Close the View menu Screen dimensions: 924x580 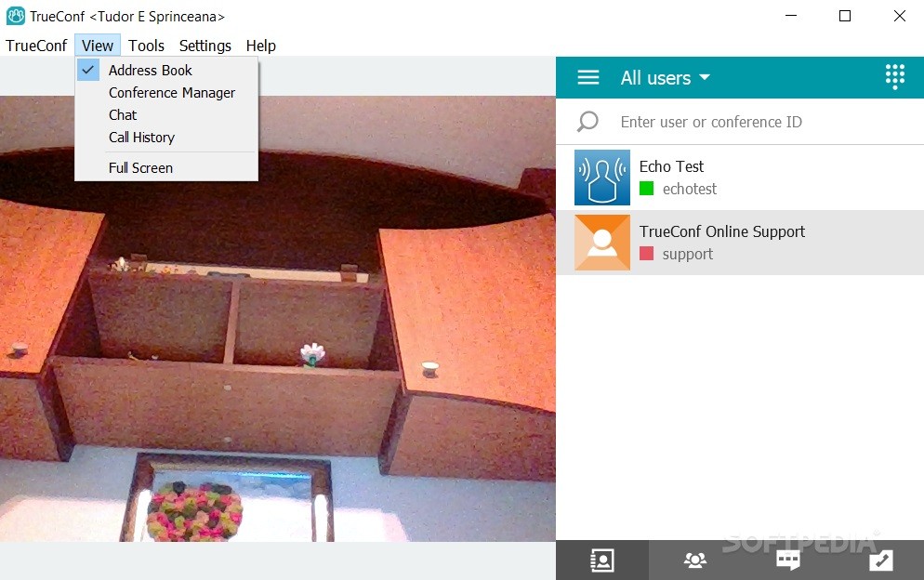click(98, 46)
